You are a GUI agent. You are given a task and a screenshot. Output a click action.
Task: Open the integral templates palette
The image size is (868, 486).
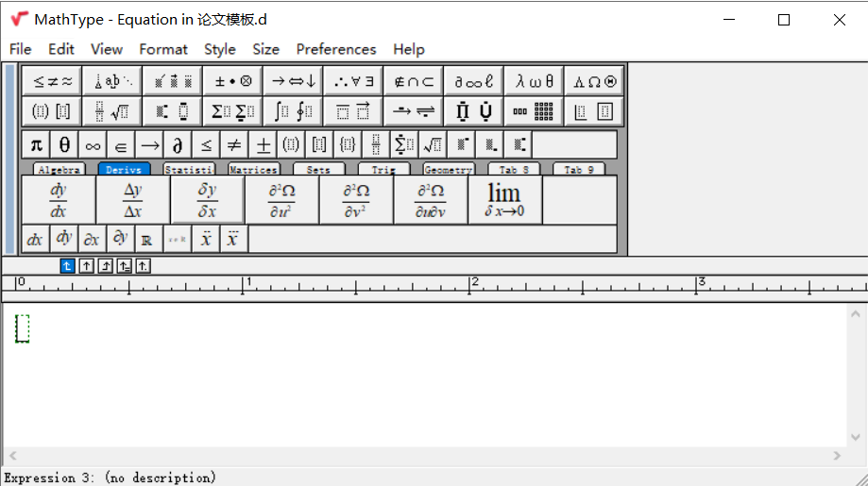pos(294,111)
